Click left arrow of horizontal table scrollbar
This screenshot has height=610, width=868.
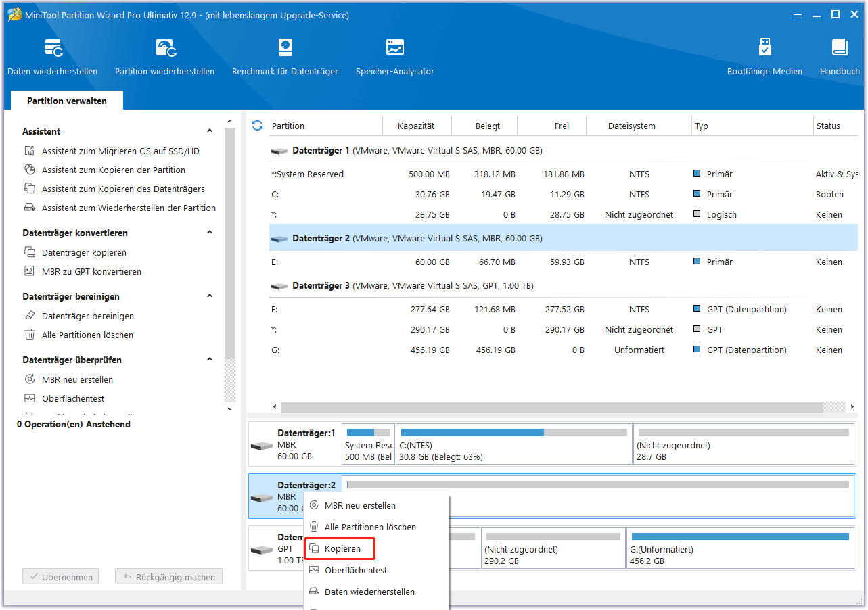(x=275, y=407)
